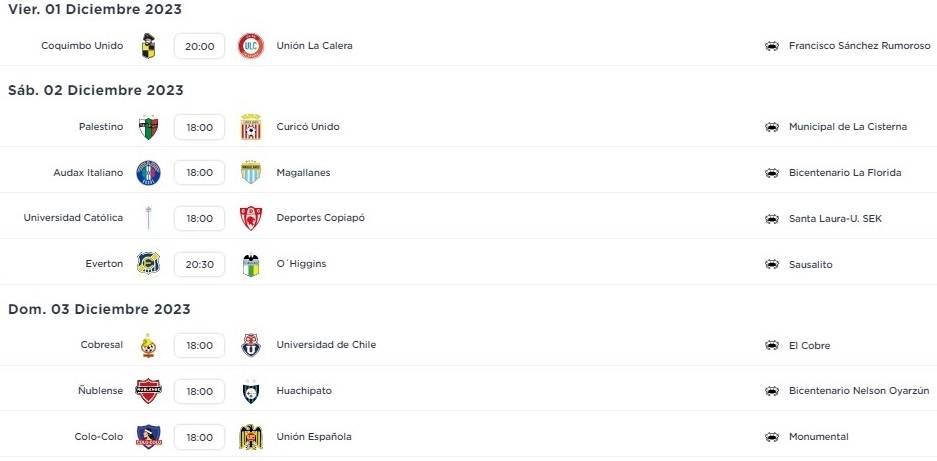
Task: Click the Deportes Copiapó crest
Action: point(250,219)
